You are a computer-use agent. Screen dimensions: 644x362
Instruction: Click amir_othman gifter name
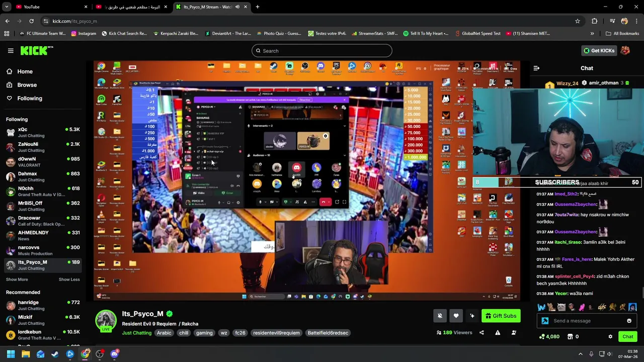pyautogui.click(x=603, y=83)
